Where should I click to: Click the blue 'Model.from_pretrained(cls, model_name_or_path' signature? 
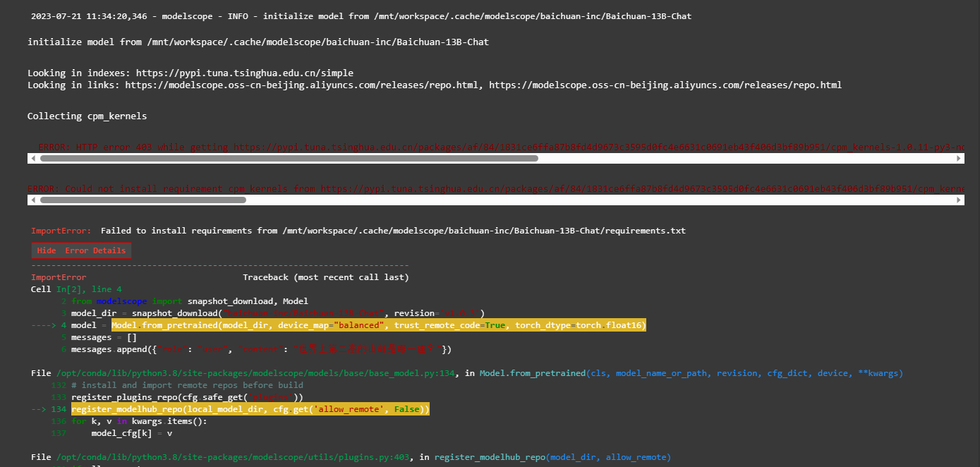pyautogui.click(x=691, y=373)
